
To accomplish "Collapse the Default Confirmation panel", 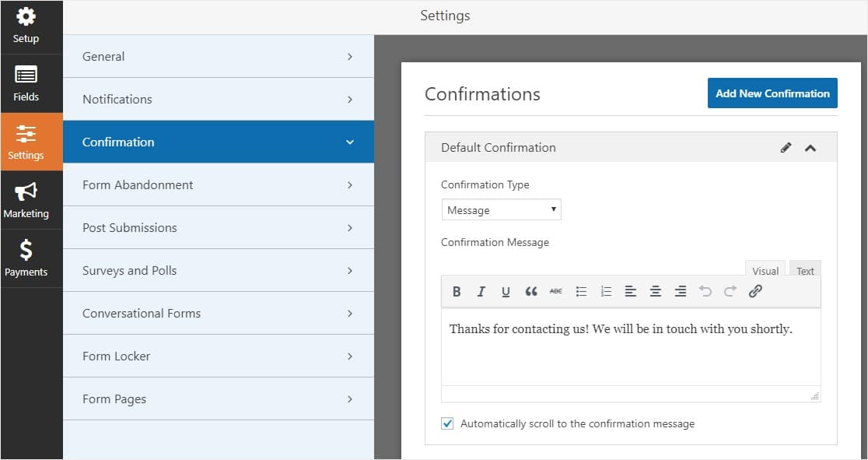I will tap(810, 148).
